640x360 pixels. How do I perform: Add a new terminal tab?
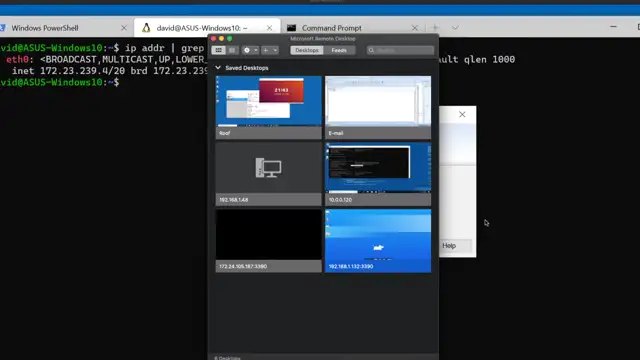coord(435,28)
